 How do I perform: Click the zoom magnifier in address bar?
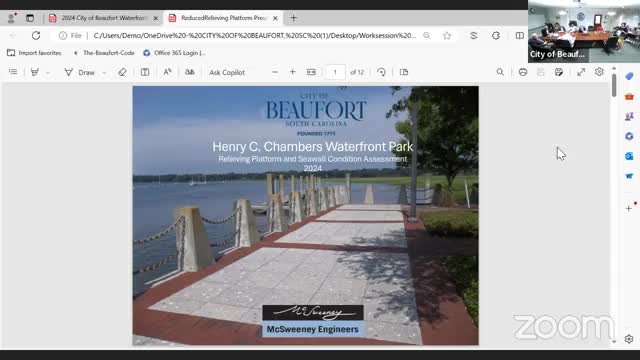[x=427, y=36]
